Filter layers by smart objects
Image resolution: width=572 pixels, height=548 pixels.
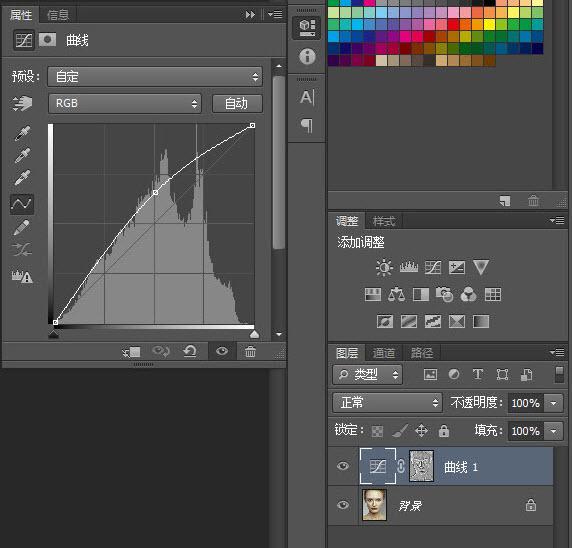coord(526,374)
